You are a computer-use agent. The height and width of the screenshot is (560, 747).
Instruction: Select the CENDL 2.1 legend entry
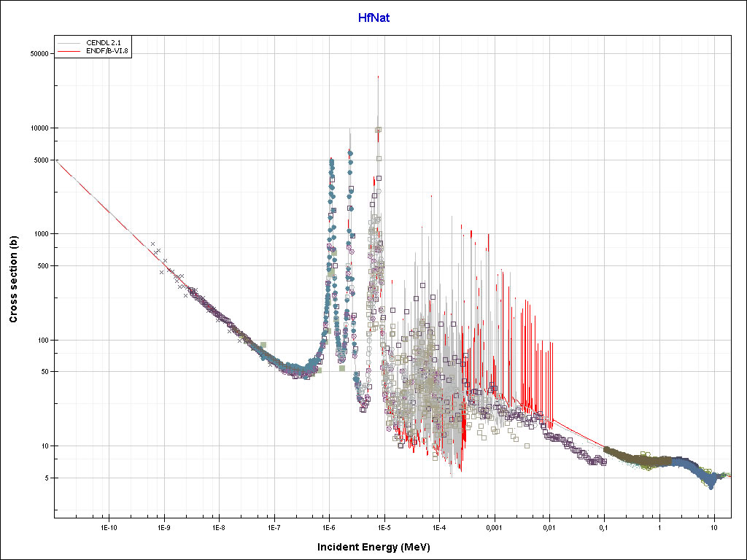point(102,44)
